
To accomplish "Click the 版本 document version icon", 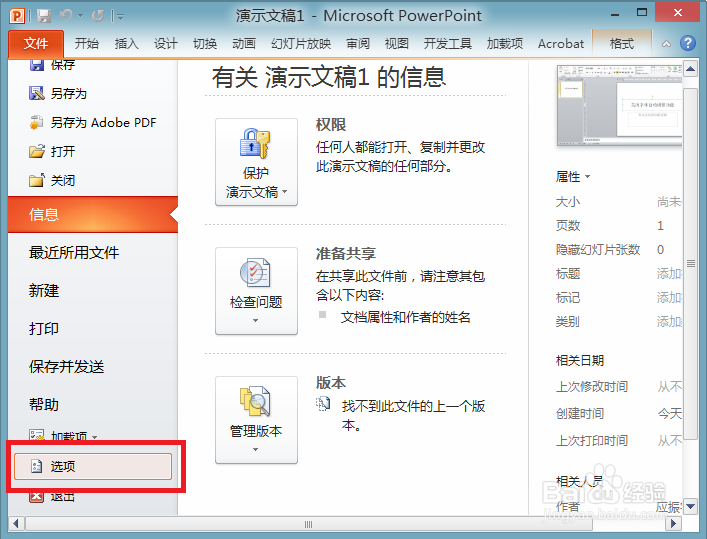I will [323, 404].
